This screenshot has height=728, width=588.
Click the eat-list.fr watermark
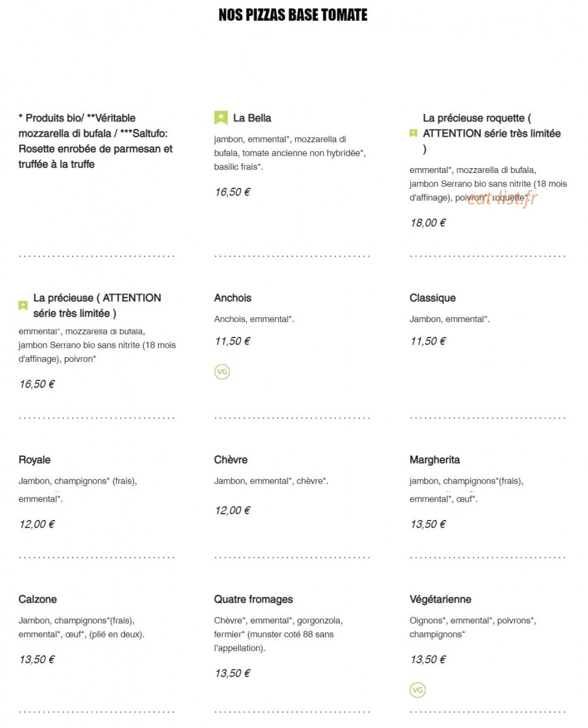pyautogui.click(x=501, y=198)
